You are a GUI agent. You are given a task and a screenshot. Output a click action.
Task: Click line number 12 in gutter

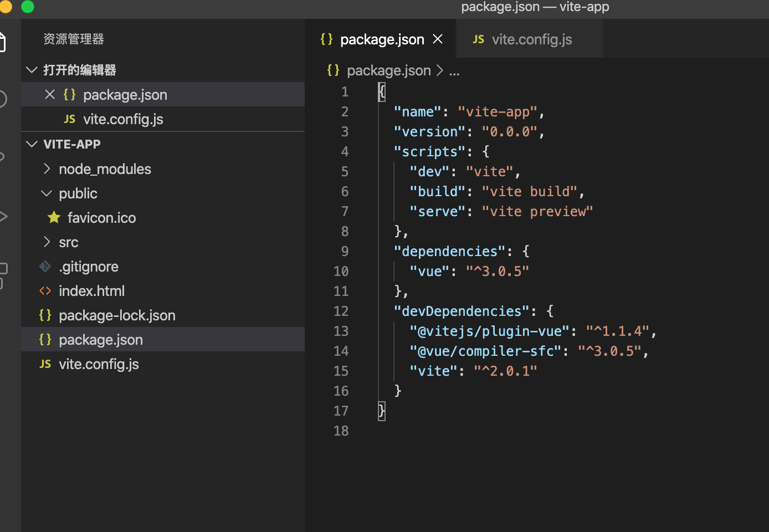pos(341,311)
